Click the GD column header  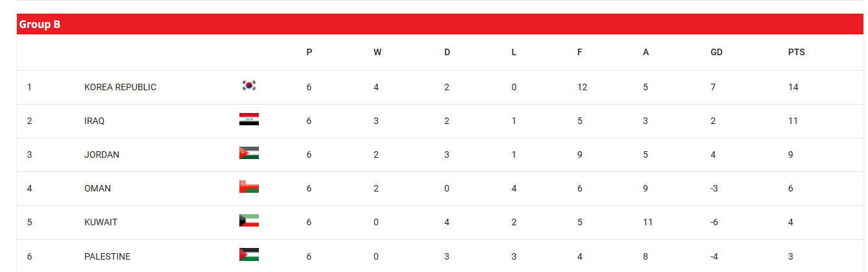(x=716, y=53)
